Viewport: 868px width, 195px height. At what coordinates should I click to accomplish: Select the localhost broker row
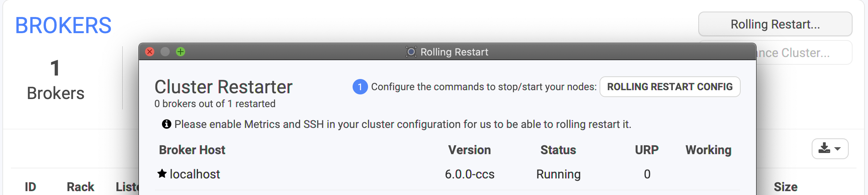pos(447,174)
